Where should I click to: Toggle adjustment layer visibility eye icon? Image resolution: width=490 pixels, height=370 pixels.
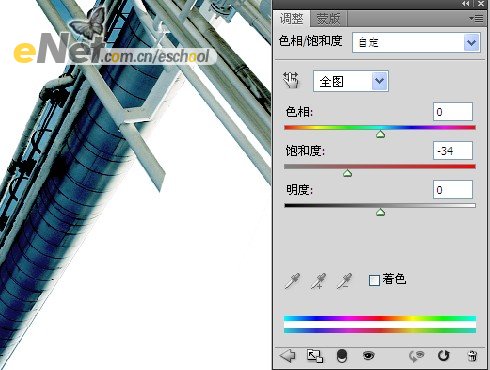(368, 356)
